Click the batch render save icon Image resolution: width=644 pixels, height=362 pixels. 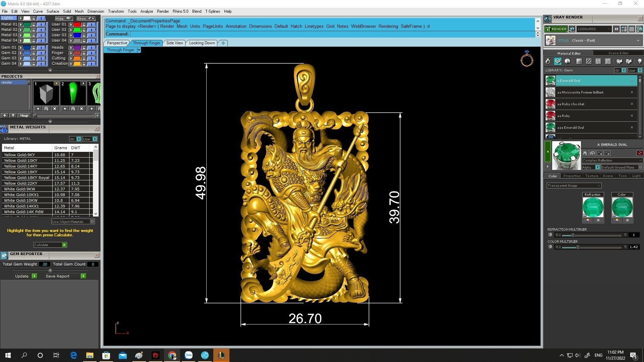tap(639, 29)
